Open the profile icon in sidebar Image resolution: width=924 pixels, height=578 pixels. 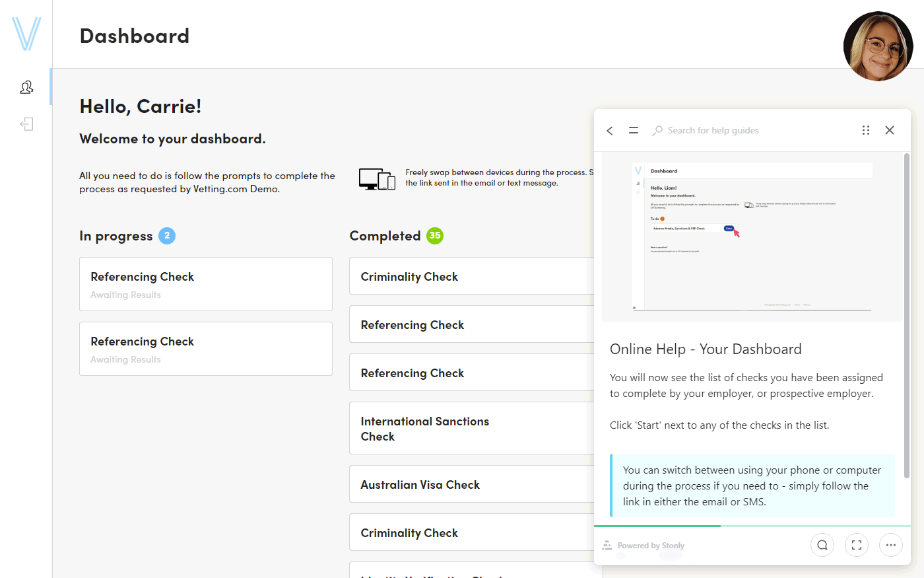[x=26, y=87]
